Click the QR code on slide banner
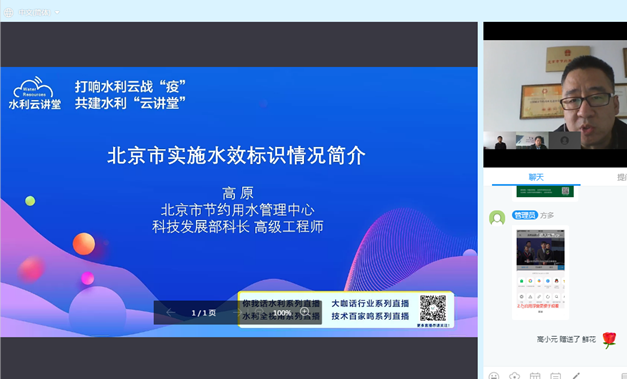The image size is (627, 379). [433, 308]
